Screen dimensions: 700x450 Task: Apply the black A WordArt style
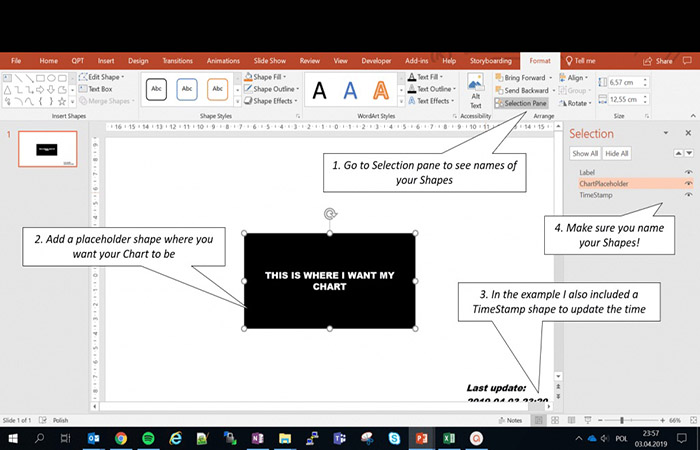coord(319,90)
